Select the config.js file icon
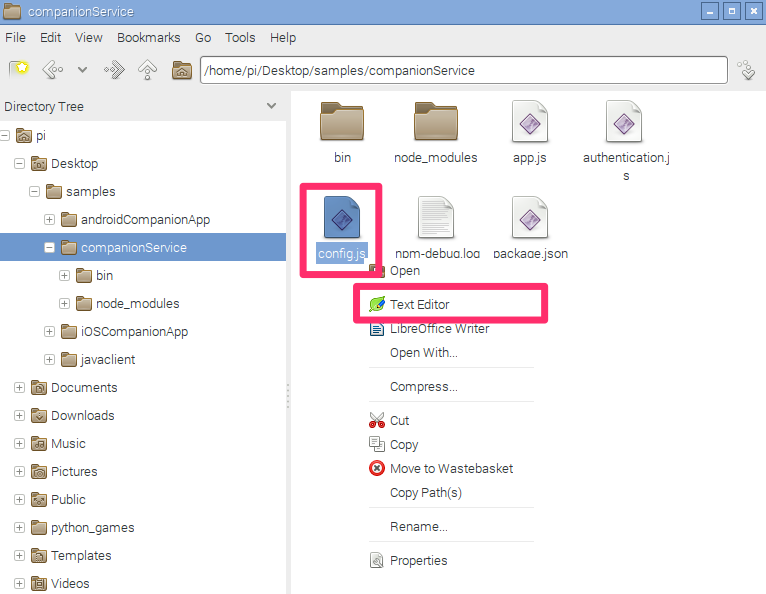The height and width of the screenshot is (594, 766). [342, 218]
